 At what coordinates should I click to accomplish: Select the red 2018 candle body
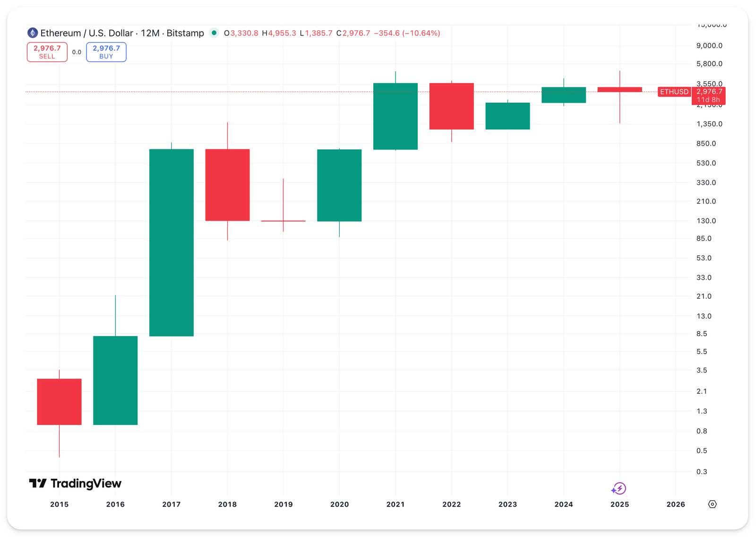tap(227, 185)
